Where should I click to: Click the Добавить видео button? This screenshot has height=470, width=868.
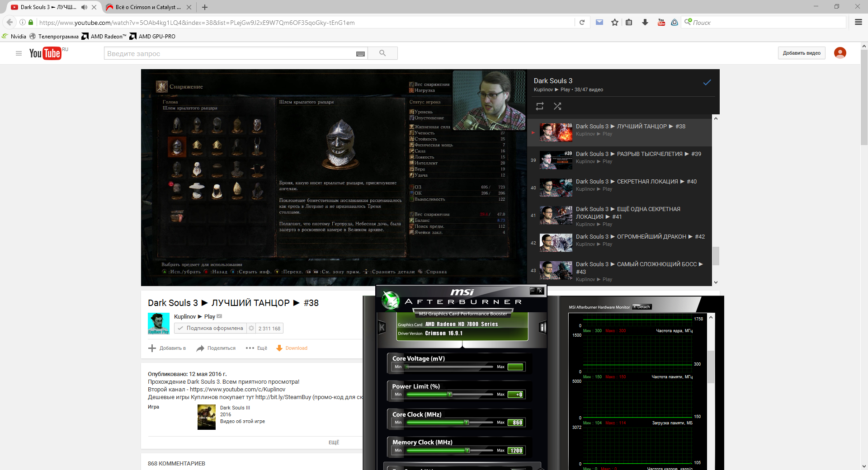point(802,53)
